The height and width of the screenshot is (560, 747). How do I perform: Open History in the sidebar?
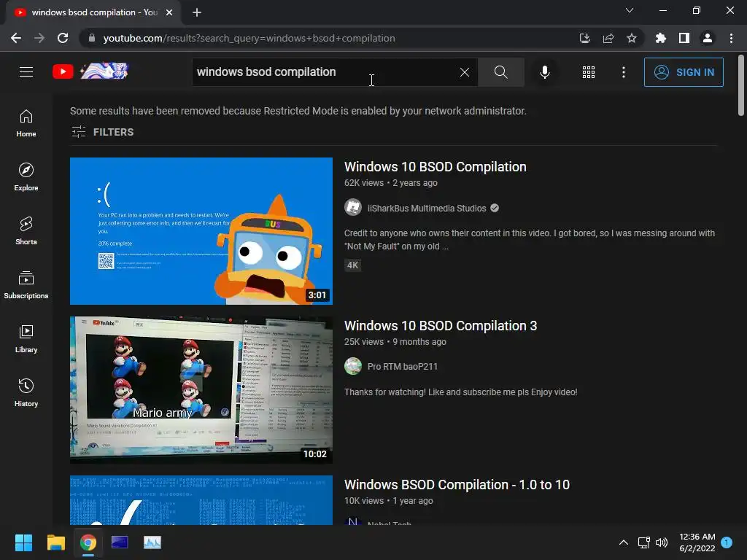coord(26,392)
